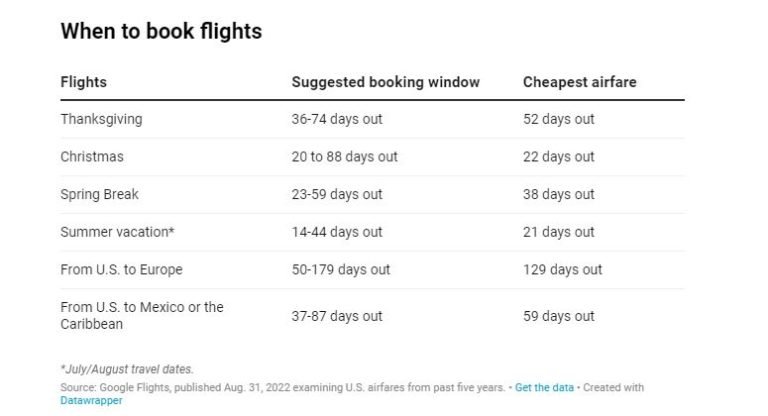Click the '*July/August travel dates' footnote

point(127,369)
